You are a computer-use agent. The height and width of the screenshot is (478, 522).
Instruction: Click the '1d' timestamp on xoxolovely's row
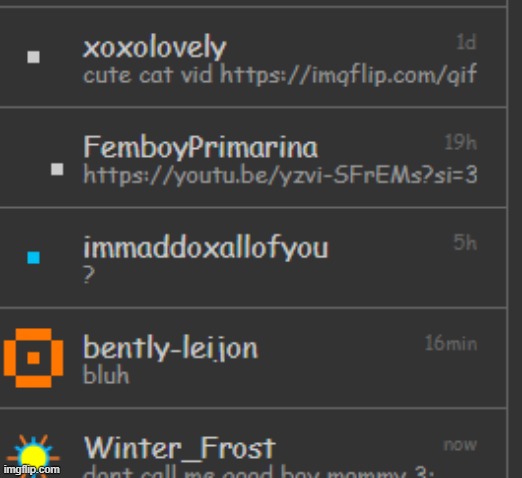point(466,42)
